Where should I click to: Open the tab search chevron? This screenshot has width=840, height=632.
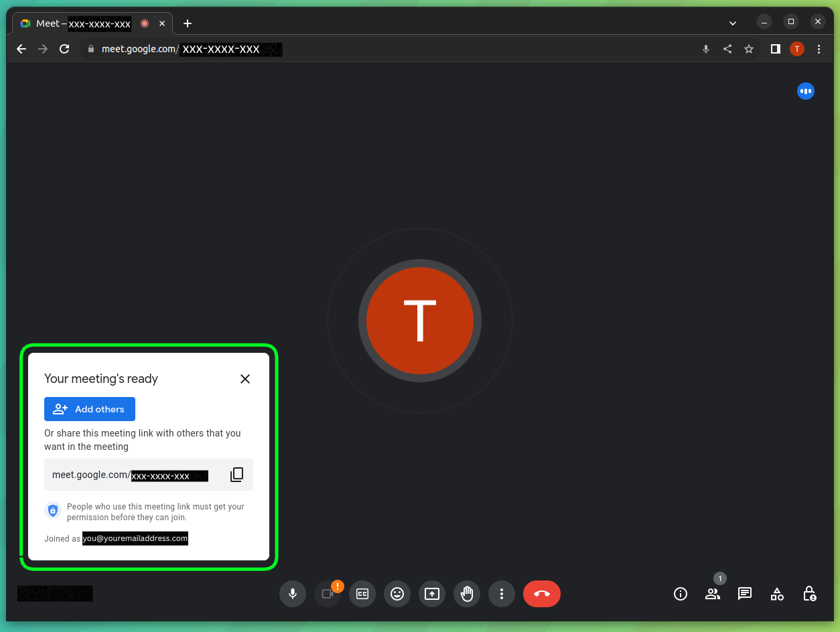732,23
